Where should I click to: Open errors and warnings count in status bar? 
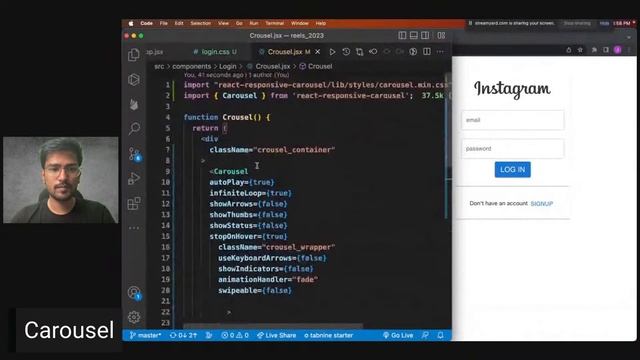[x=235, y=336]
